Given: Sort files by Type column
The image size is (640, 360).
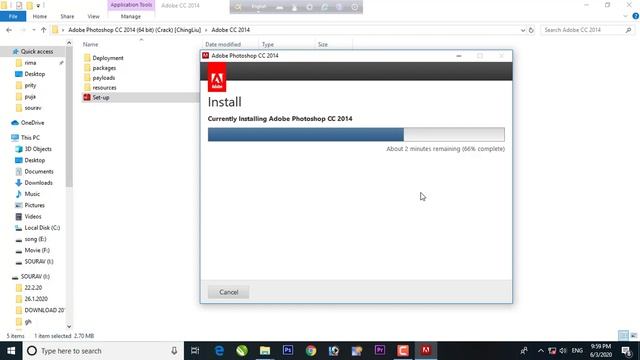Looking at the screenshot, I should coord(268,44).
